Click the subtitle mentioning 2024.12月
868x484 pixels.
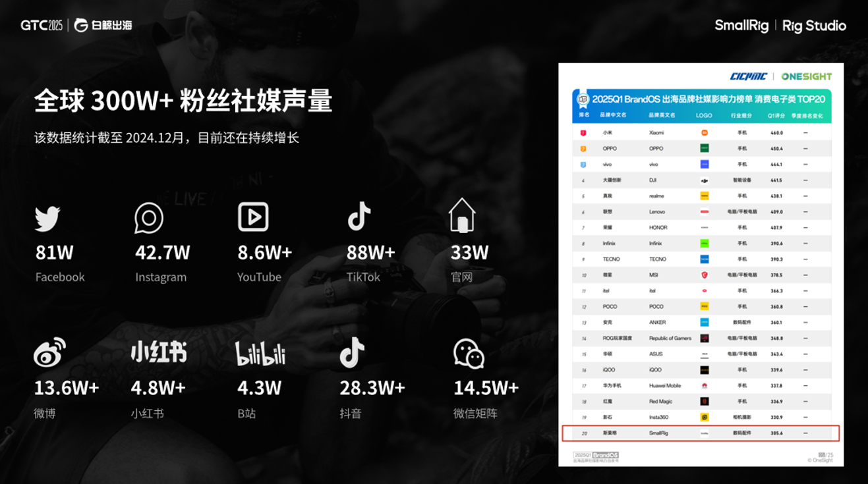(167, 138)
